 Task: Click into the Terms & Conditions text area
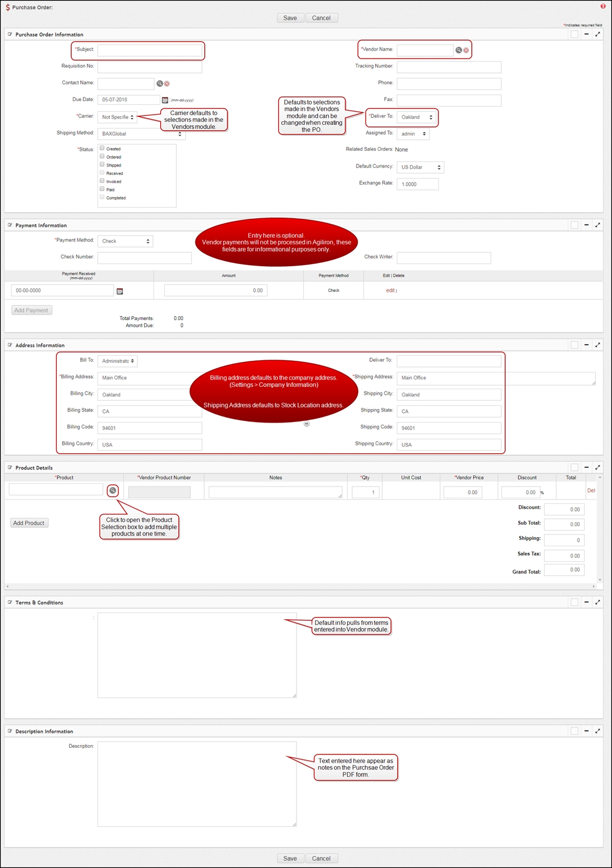[197, 655]
